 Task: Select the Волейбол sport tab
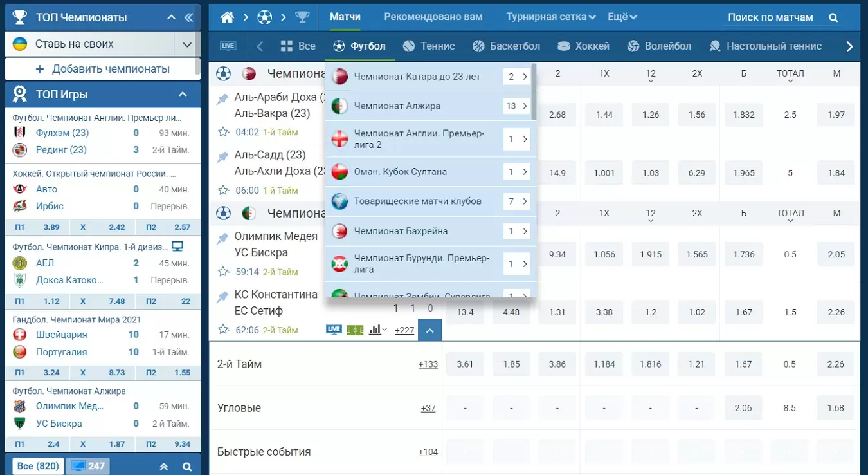coord(659,46)
